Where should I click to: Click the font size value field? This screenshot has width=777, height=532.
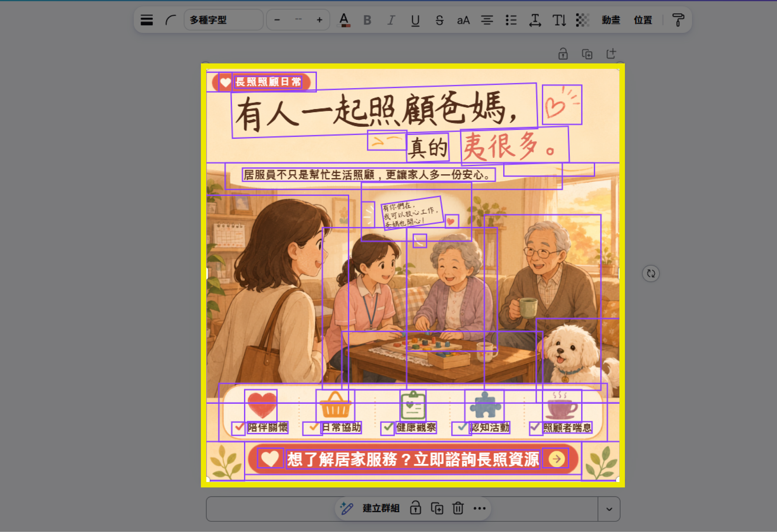pos(298,20)
